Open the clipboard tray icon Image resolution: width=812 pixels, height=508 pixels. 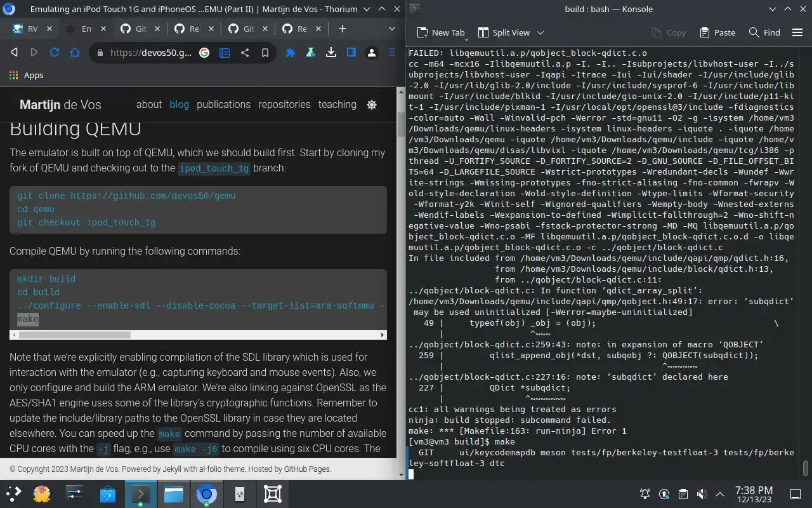click(x=683, y=493)
